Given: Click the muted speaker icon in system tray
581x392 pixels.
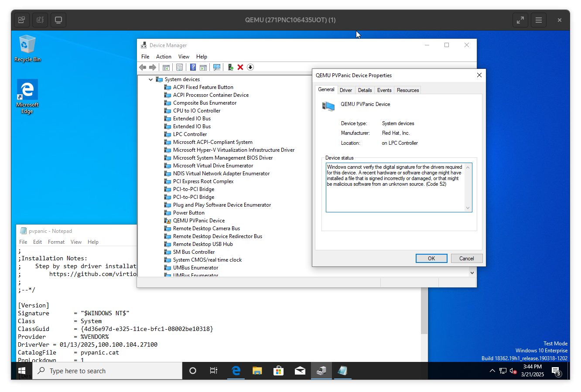Looking at the screenshot, I should (x=513, y=371).
